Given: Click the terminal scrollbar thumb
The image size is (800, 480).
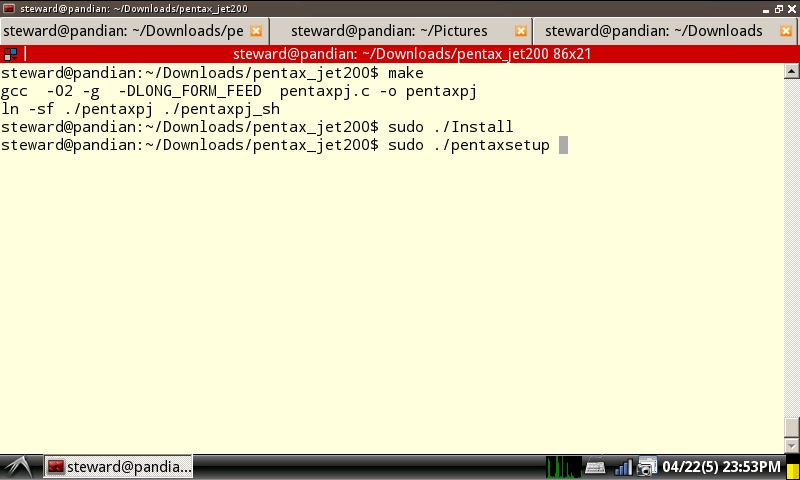Looking at the screenshot, I should coord(791,427).
